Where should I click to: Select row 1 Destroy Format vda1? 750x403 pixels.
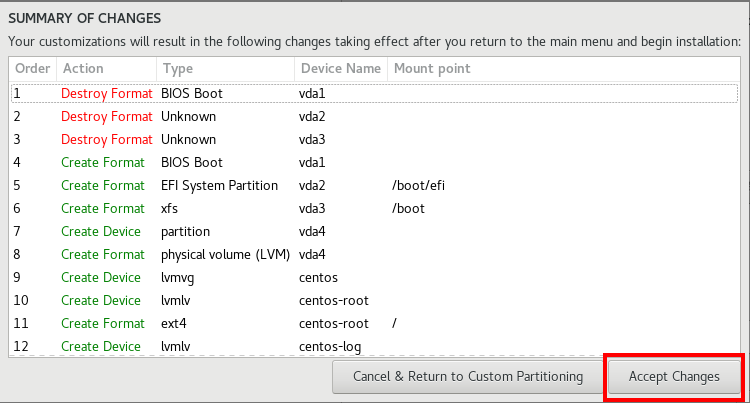coord(374,93)
